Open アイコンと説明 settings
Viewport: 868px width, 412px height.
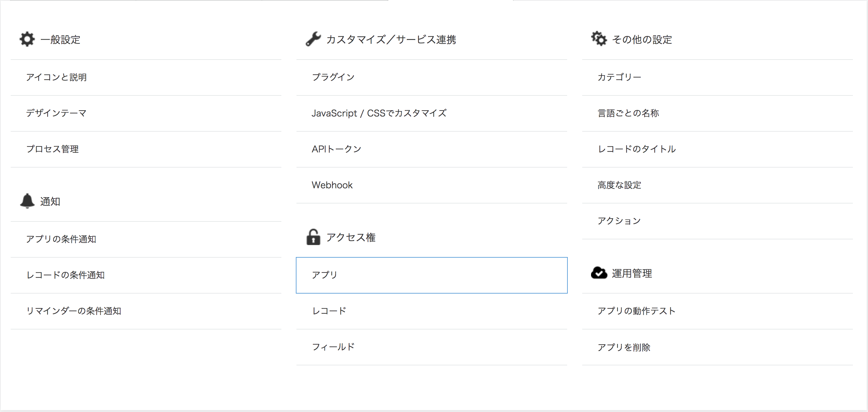pyautogui.click(x=146, y=77)
